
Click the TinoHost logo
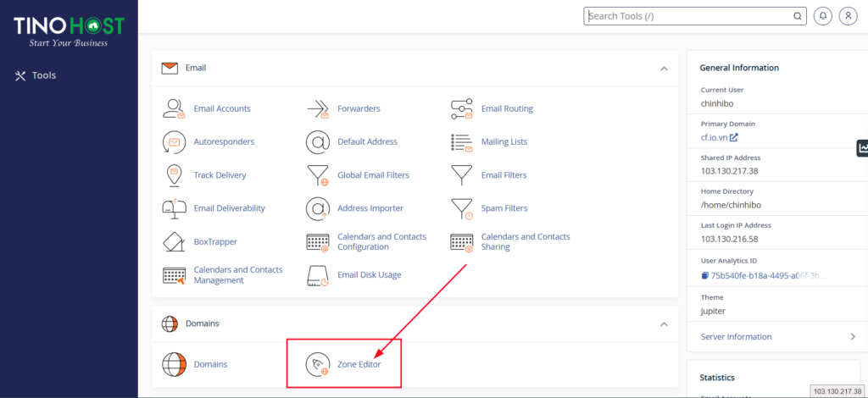[70, 30]
